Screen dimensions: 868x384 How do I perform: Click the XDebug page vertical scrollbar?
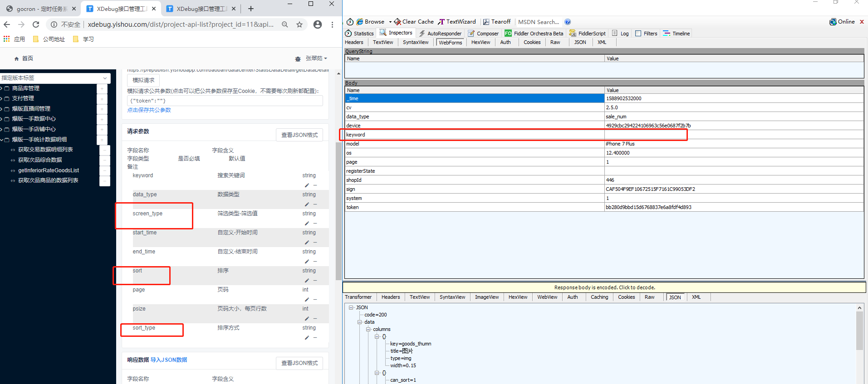click(338, 211)
